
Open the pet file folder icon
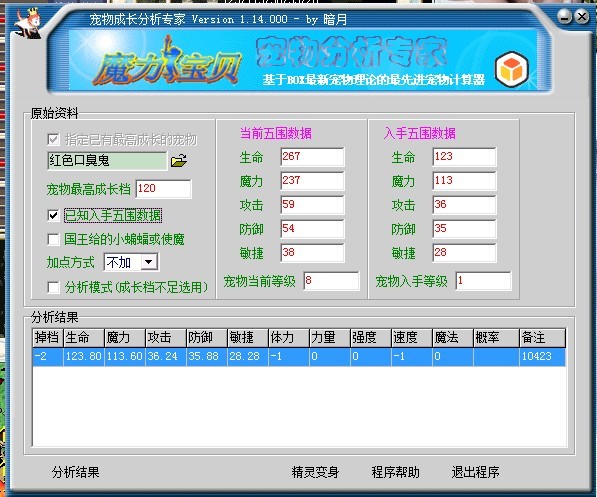179,161
